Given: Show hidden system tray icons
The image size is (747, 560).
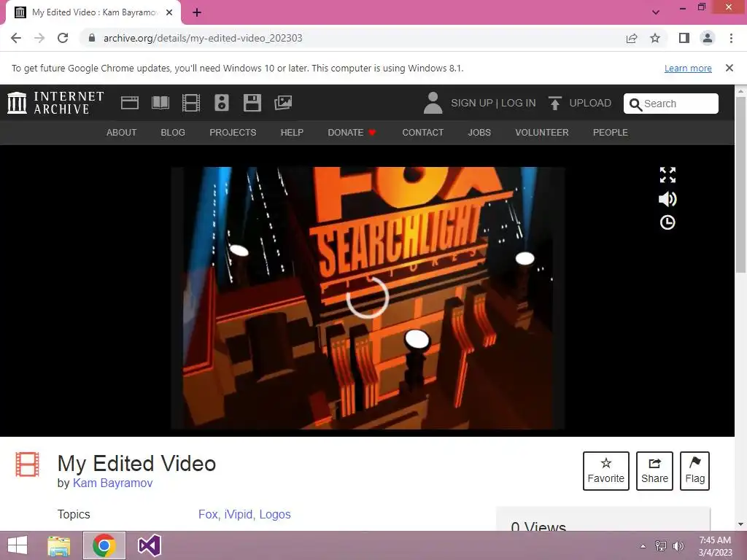Looking at the screenshot, I should point(643,546).
